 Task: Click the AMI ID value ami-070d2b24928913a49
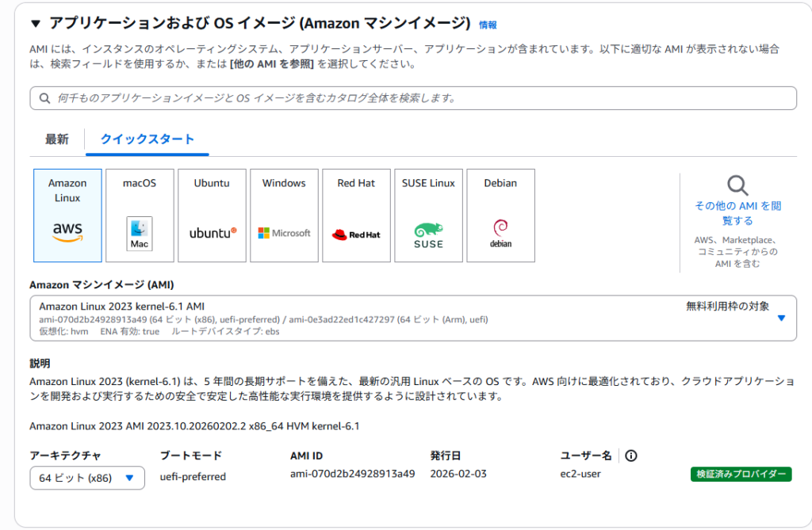coord(352,474)
